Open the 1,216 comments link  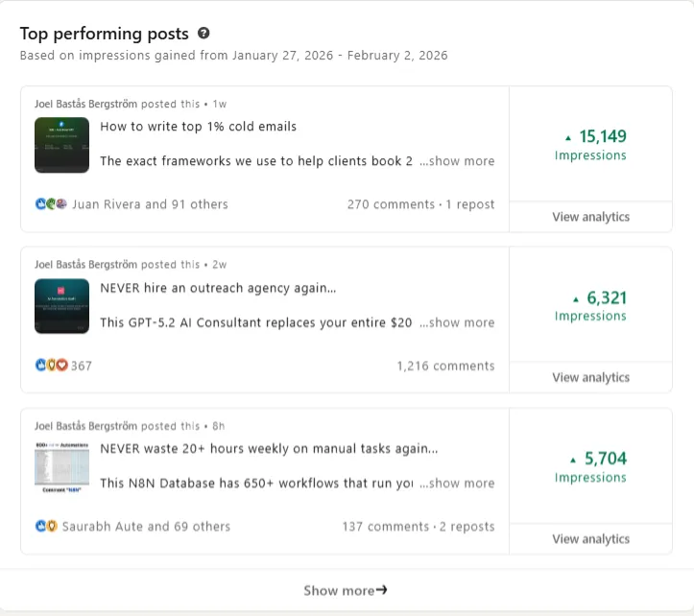pyautogui.click(x=445, y=366)
